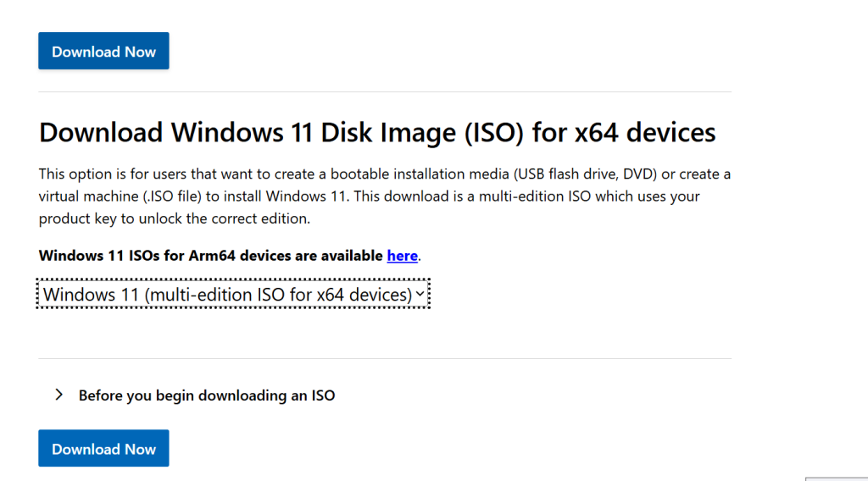Viewport: 868px width, 481px height.
Task: Click the small arrow on the ISO dropdown
Action: click(420, 294)
